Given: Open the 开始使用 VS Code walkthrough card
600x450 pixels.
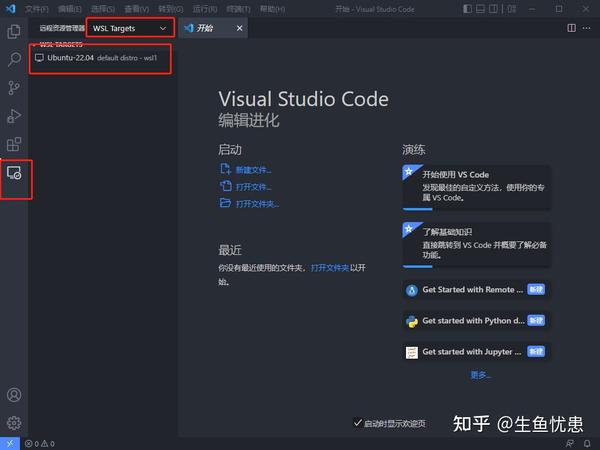Looking at the screenshot, I should [477, 187].
